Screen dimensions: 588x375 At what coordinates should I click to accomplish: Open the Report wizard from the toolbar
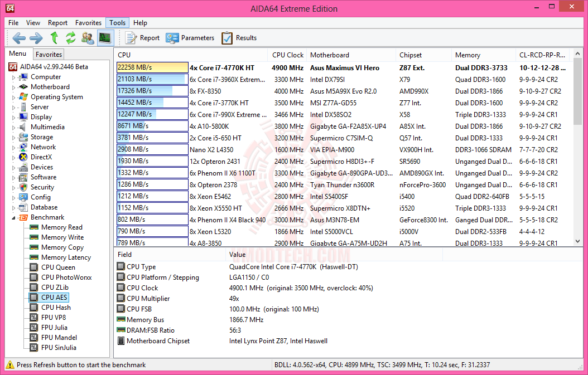pyautogui.click(x=142, y=38)
